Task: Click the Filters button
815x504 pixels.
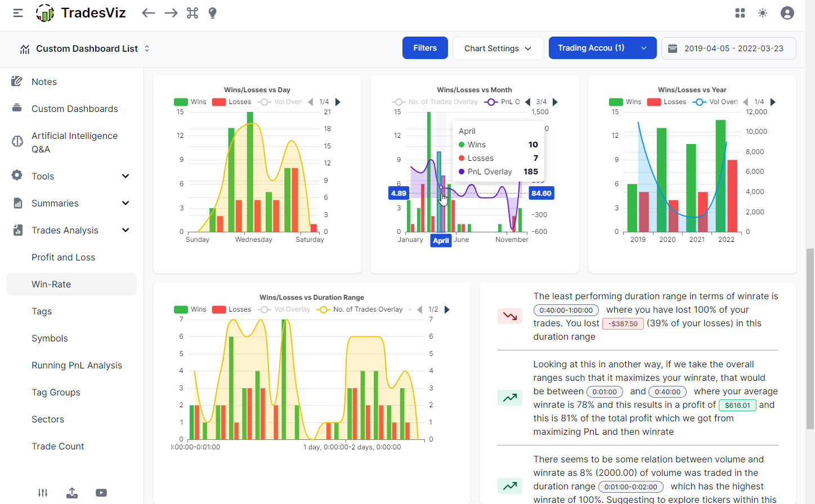Action: click(x=425, y=48)
